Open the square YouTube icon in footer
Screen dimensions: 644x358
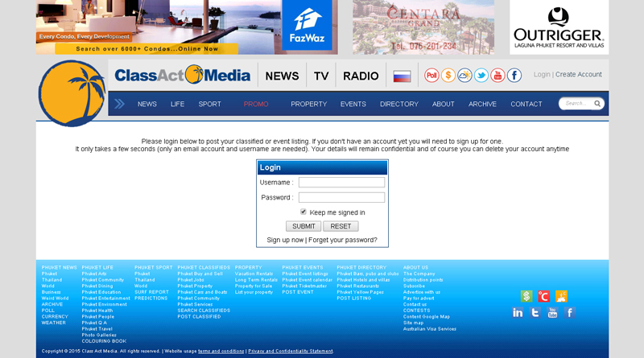(552, 313)
